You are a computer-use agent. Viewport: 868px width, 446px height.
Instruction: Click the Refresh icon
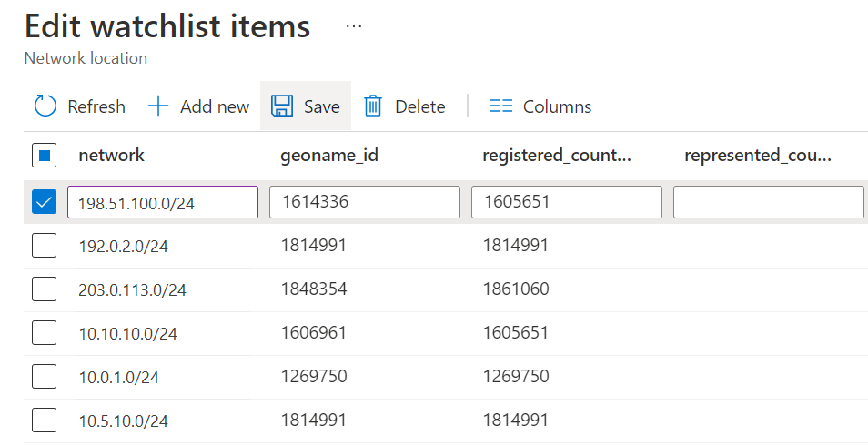click(45, 106)
